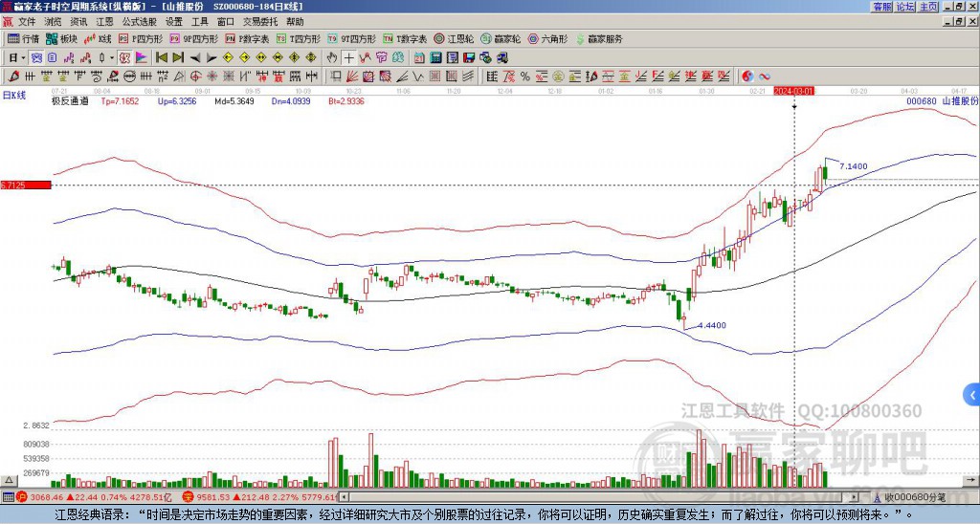Select the circled horizontal-lines drawing tool
Viewport: 980px width, 524px height.
[x=130, y=76]
